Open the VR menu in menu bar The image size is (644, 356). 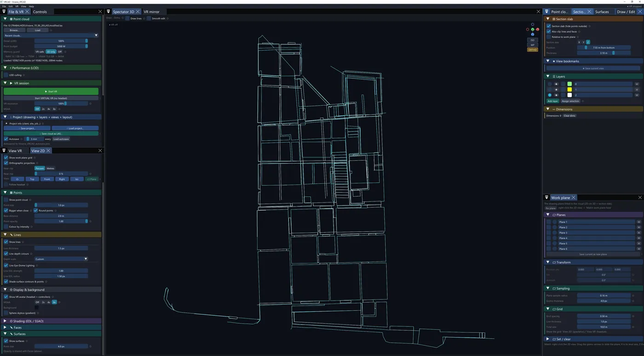[17, 6]
